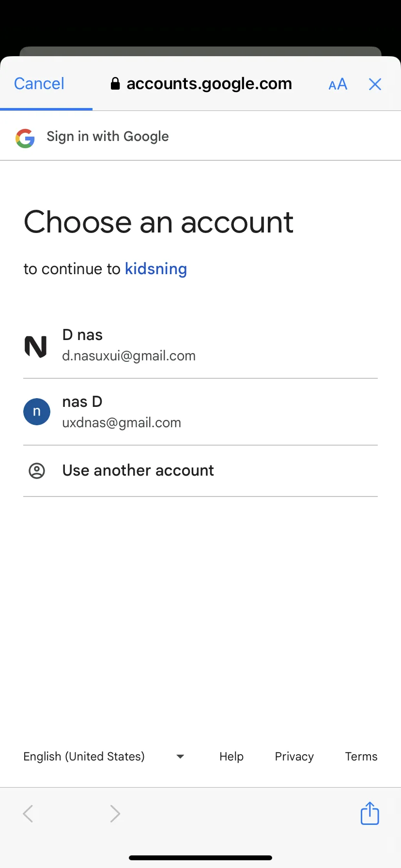Tap the Google G logo
The height and width of the screenshot is (868, 401).
[x=25, y=138]
